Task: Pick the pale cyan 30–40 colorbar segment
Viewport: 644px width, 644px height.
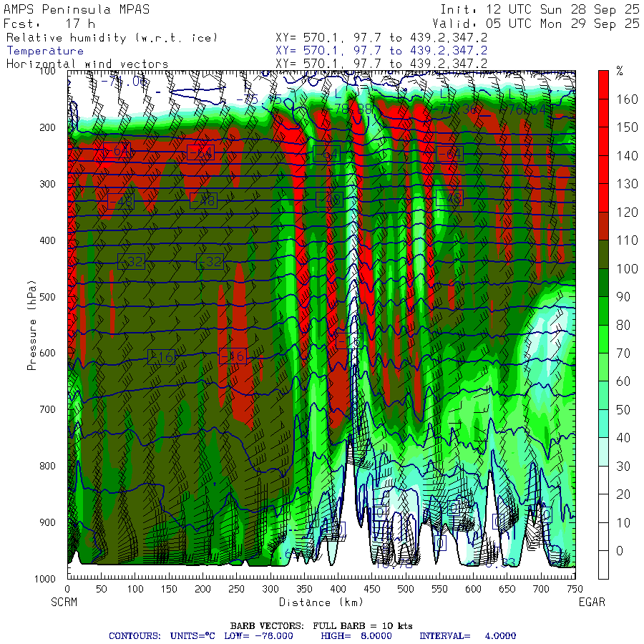Action: 603,452
